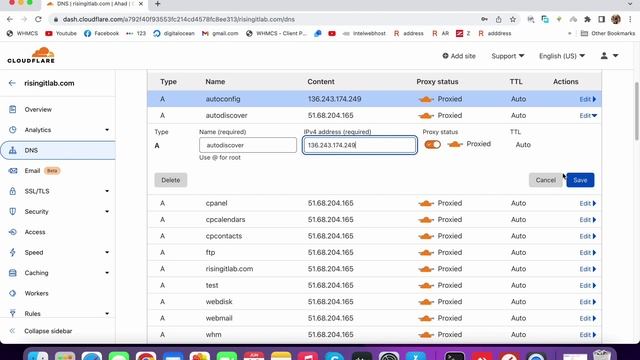Open the Support dropdown

tap(508, 56)
